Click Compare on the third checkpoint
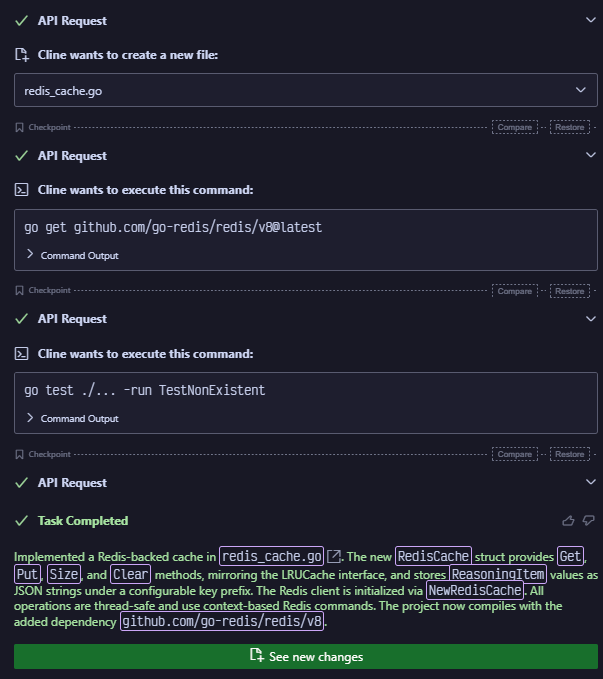This screenshot has width=603, height=679. click(515, 454)
